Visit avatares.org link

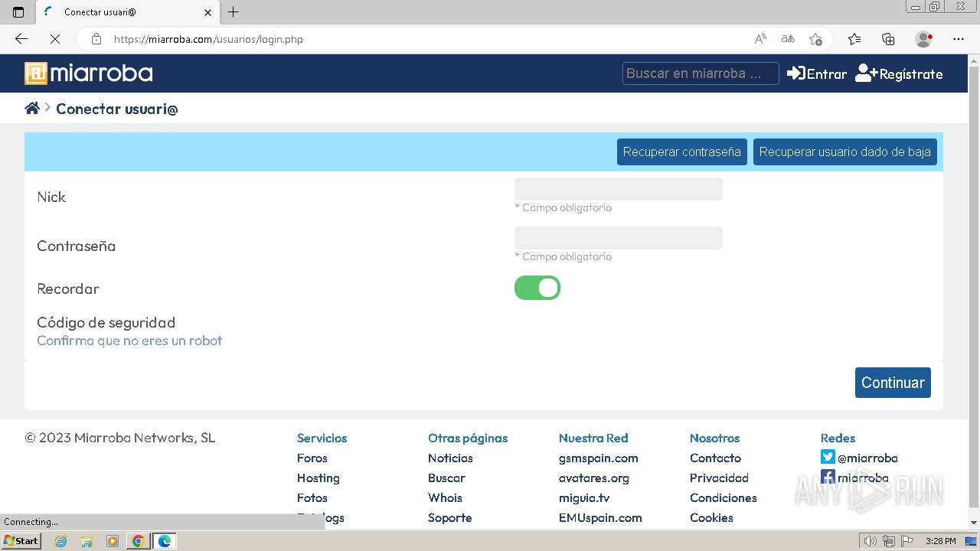[594, 478]
